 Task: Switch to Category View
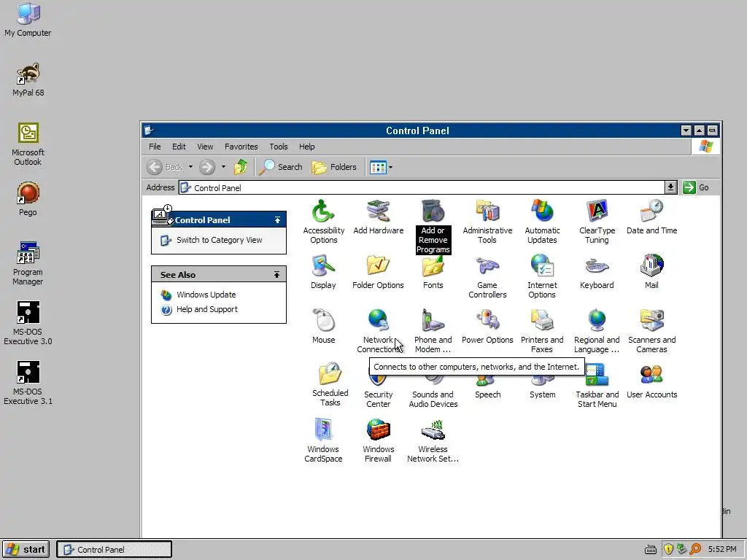[x=219, y=240]
